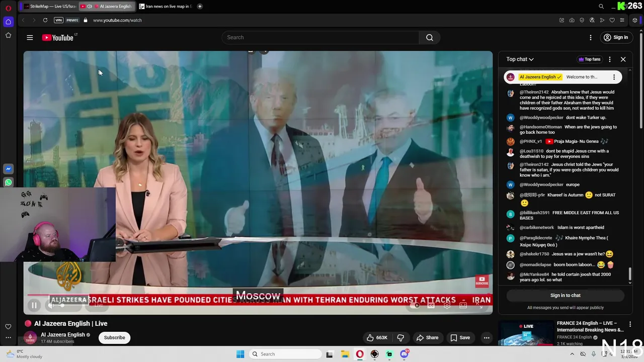Open Opera sidebar home icon
644x362 pixels.
point(8,22)
